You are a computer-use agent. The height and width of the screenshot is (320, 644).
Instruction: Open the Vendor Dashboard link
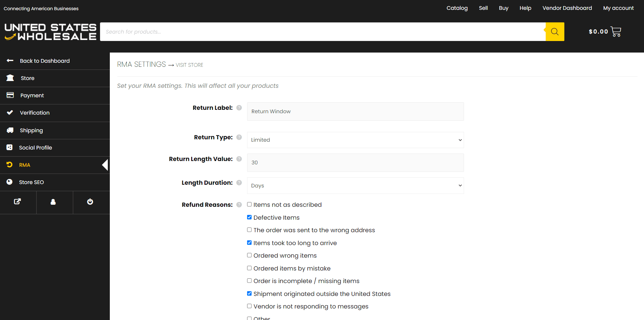click(x=567, y=8)
